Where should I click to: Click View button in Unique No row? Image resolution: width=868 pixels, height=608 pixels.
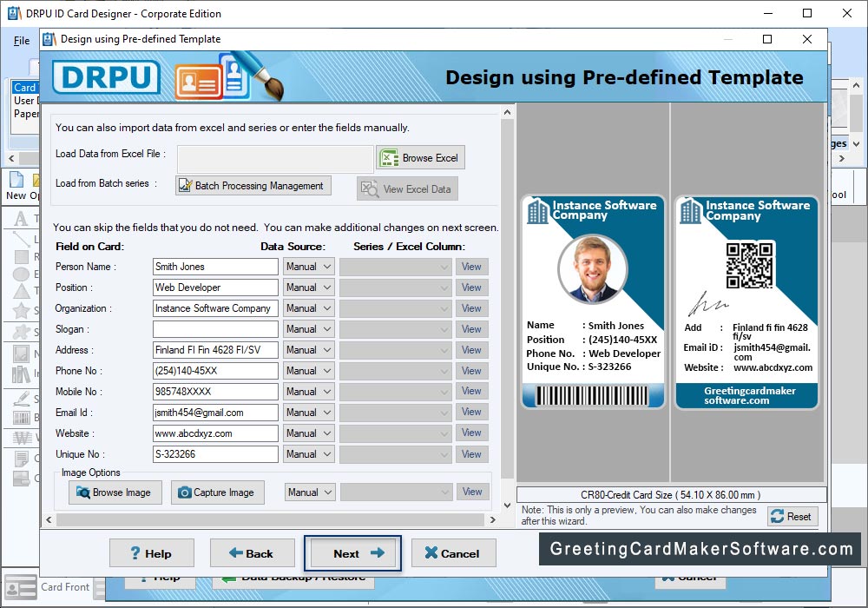pyautogui.click(x=471, y=454)
